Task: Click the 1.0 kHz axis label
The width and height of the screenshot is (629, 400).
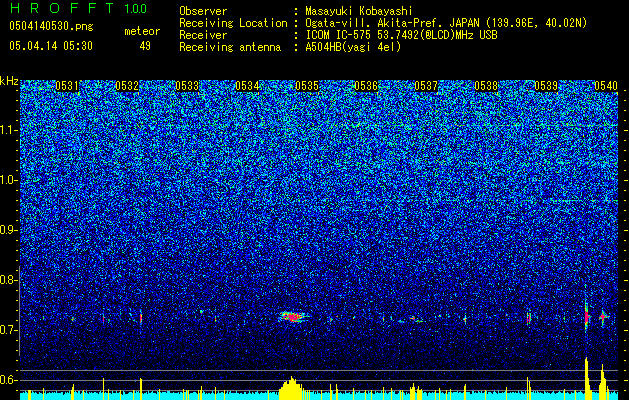Action: click(9, 180)
